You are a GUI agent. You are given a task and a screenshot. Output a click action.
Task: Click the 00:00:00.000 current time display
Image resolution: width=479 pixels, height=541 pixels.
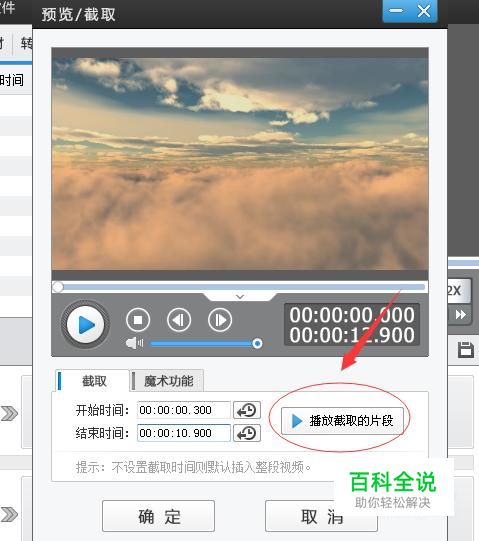[352, 315]
